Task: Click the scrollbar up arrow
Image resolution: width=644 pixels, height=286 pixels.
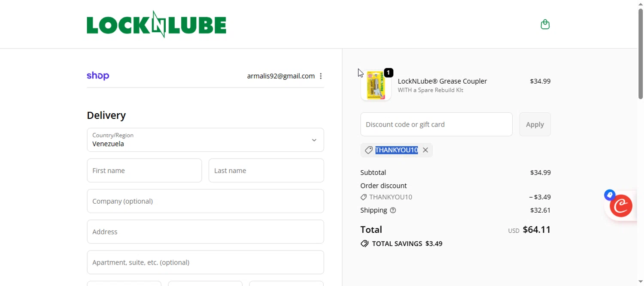Action: (x=641, y=3)
